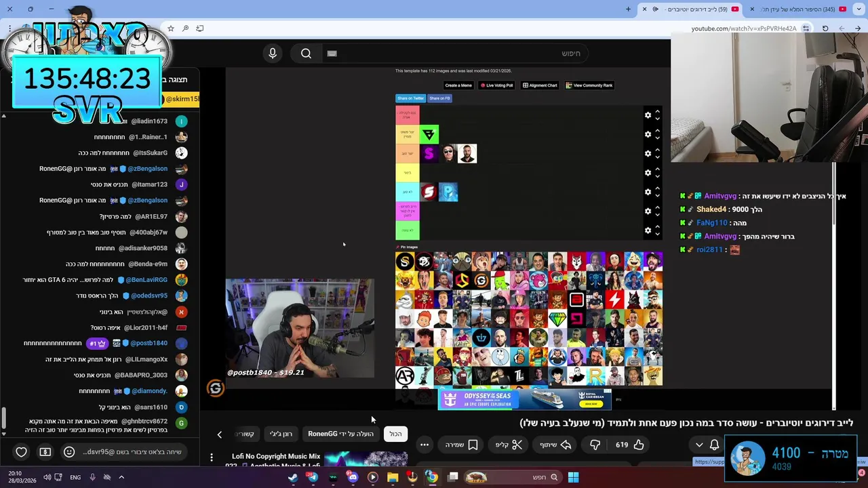Open the Alignment Chart button
Viewport: 868px width, 488px height.
click(x=540, y=85)
